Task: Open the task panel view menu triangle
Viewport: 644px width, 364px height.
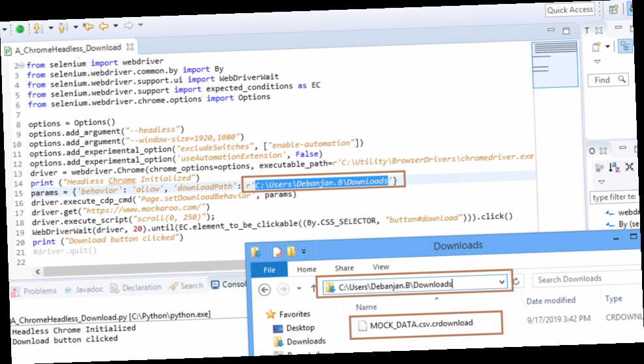Action: [x=598, y=62]
